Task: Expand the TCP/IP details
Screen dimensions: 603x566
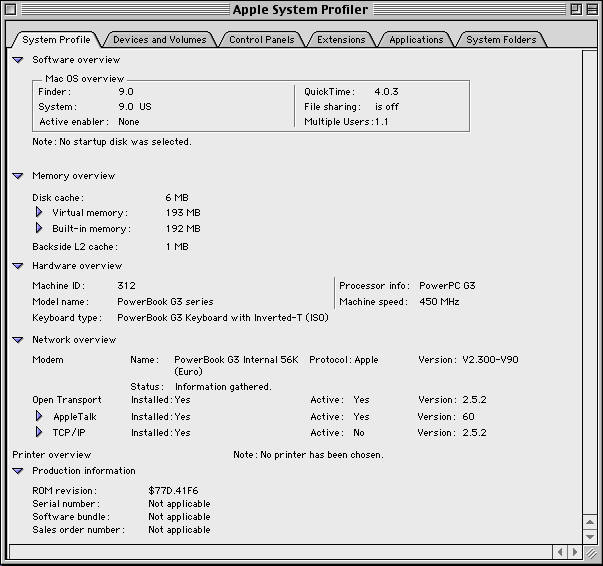Action: (39, 432)
